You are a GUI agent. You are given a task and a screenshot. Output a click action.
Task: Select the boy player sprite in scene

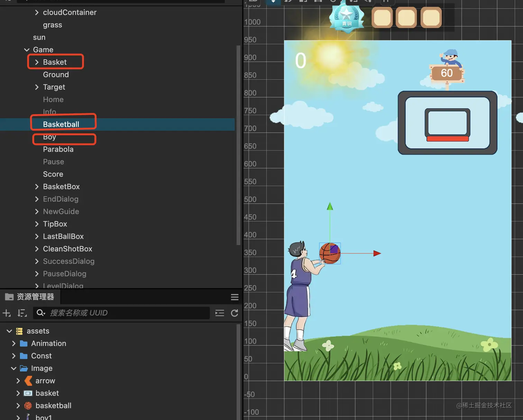302,296
